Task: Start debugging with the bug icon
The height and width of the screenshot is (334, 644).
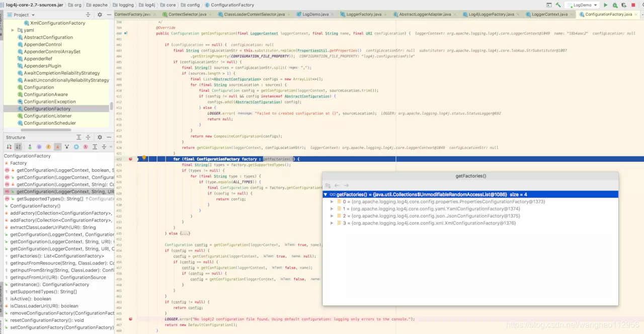Action: pyautogui.click(x=615, y=5)
